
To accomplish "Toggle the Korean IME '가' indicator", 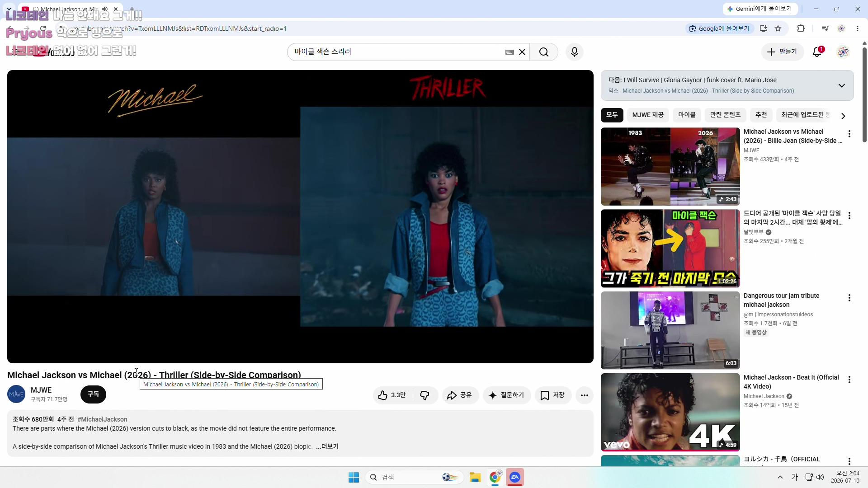I will (795, 477).
